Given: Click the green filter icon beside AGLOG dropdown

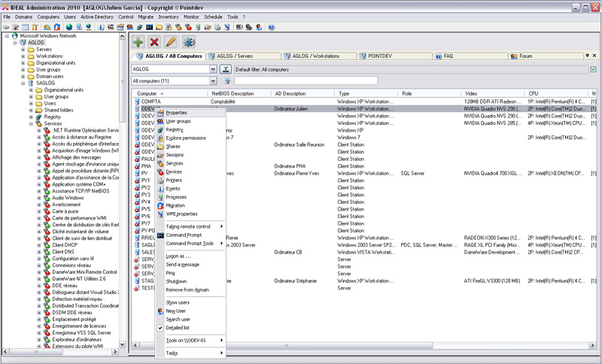Looking at the screenshot, I should (x=226, y=69).
